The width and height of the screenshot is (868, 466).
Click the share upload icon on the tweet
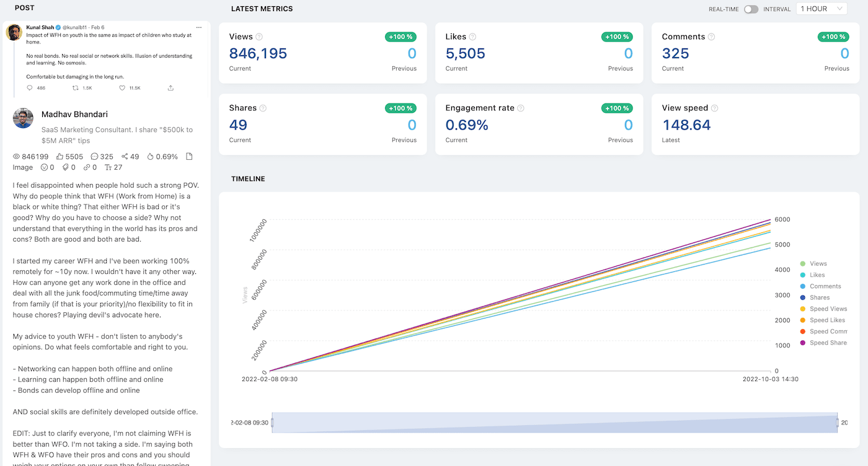[170, 88]
